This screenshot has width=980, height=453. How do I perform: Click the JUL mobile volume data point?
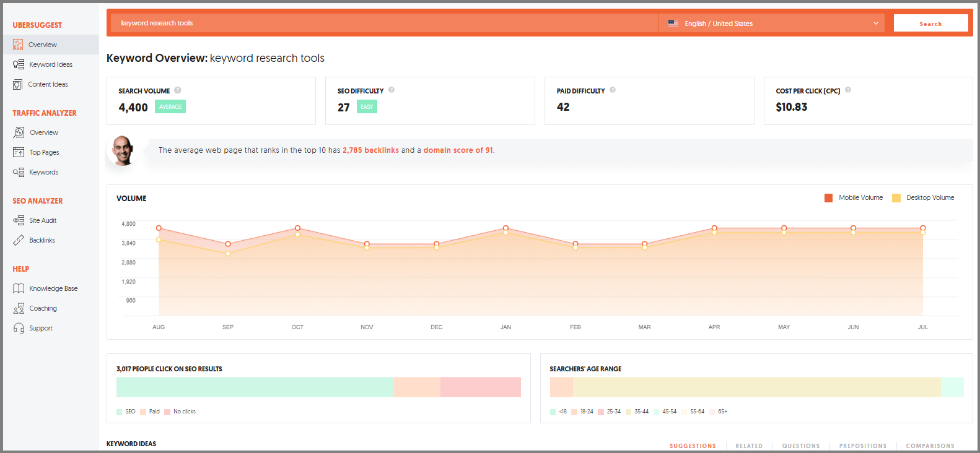pos(923,228)
